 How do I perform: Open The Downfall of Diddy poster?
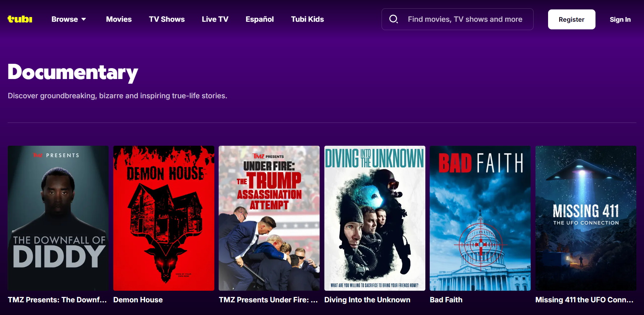coord(58,218)
